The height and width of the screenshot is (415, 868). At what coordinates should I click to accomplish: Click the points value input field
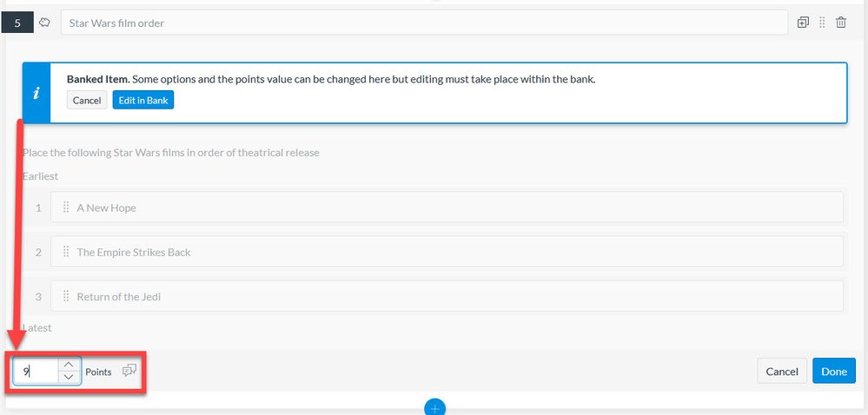point(36,372)
